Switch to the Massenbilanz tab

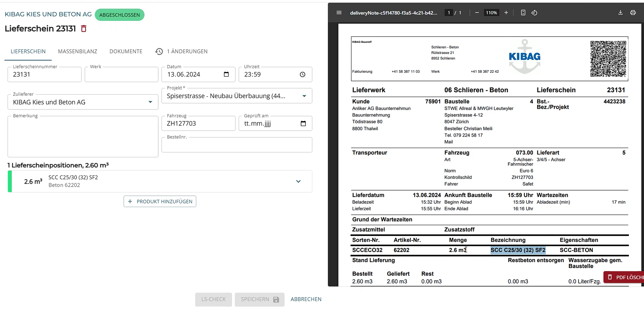point(78,52)
